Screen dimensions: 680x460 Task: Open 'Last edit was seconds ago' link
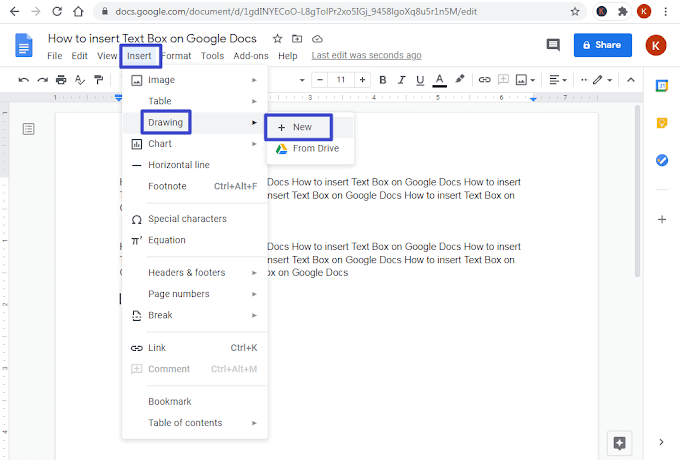[x=366, y=55]
